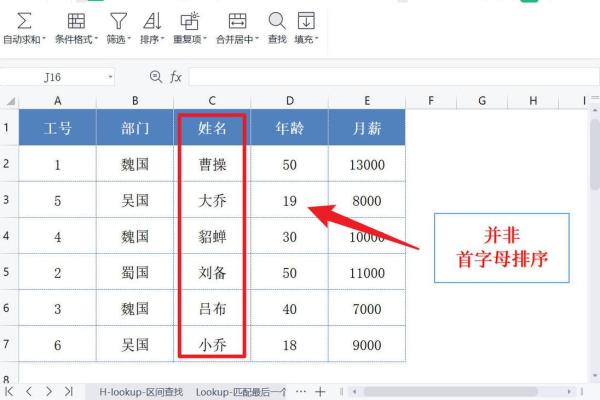Select header cell 年龄
Viewport: 600px width, 400px height.
(x=290, y=127)
